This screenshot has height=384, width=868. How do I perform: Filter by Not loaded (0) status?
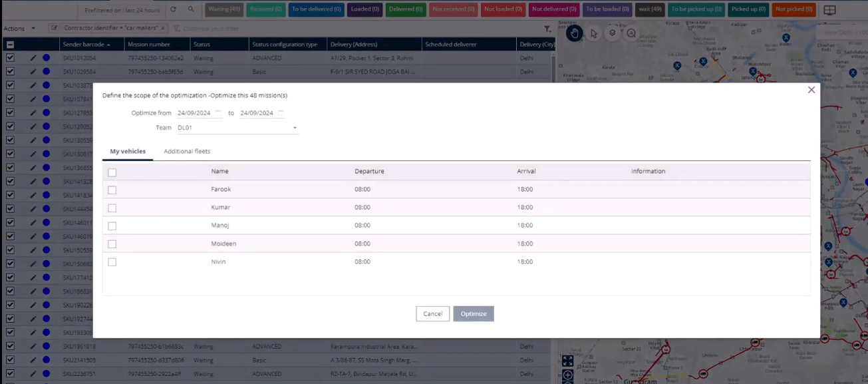[x=504, y=9]
